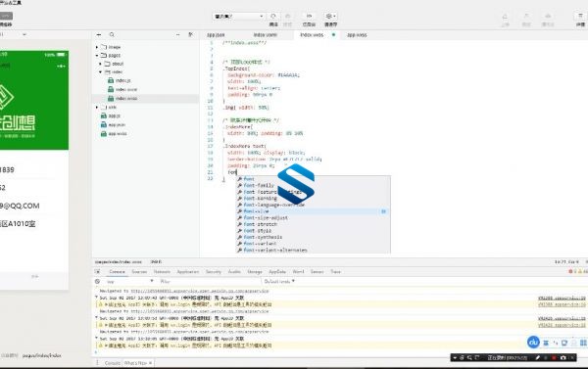Collapse the index folder
Image resolution: width=588 pixels, height=369 pixels.
pos(101,71)
